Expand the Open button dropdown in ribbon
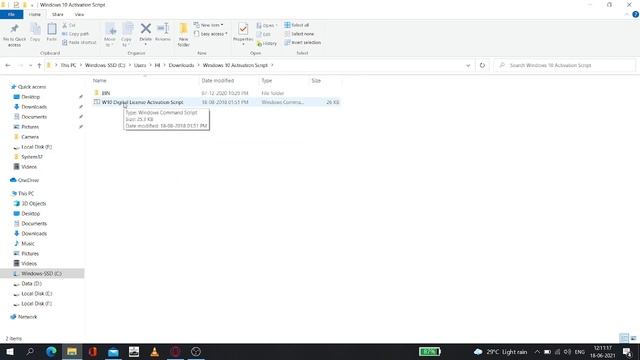 point(276,25)
